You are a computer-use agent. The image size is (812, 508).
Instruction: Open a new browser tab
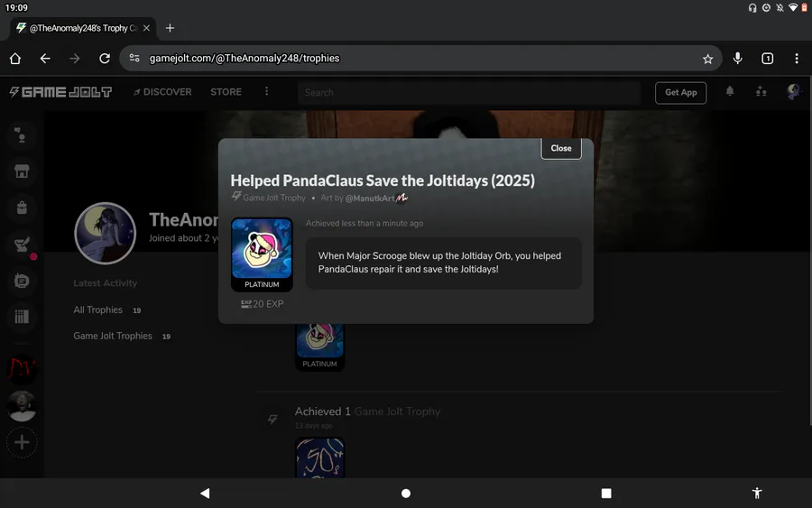point(170,28)
